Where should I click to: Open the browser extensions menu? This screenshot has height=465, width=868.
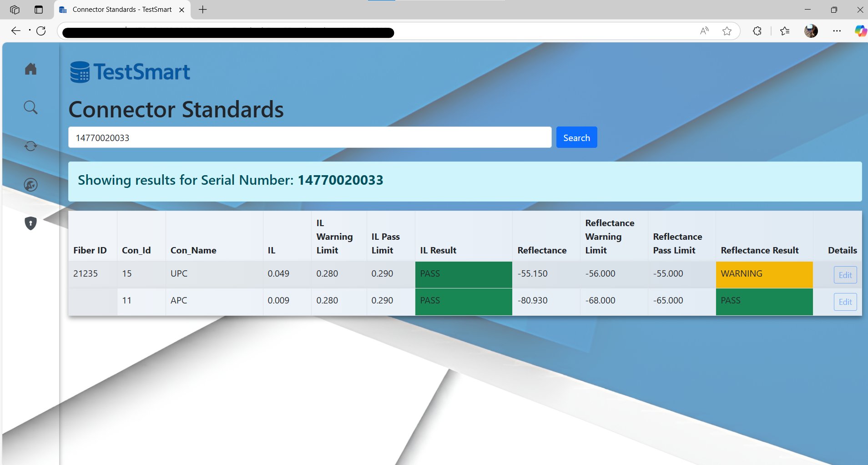pyautogui.click(x=757, y=31)
